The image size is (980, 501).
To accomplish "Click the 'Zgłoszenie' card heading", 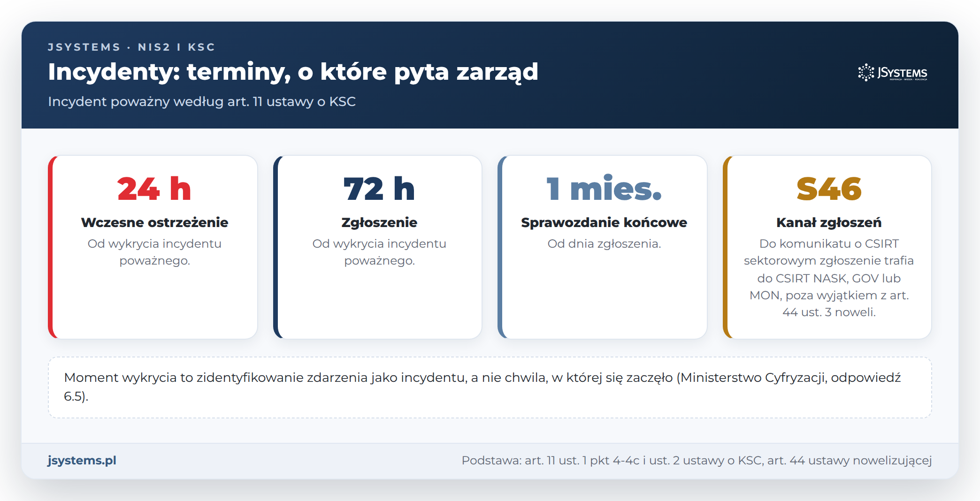I will click(x=379, y=222).
